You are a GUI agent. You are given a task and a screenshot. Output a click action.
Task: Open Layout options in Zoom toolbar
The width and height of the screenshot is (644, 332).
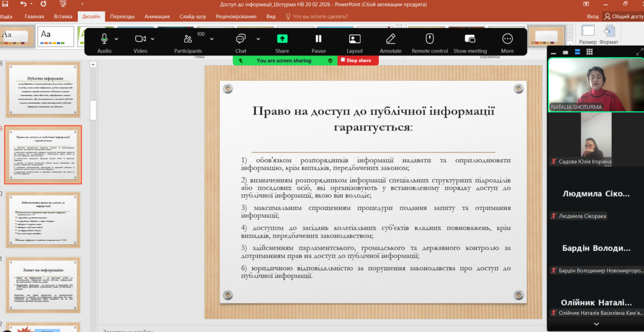coord(355,39)
